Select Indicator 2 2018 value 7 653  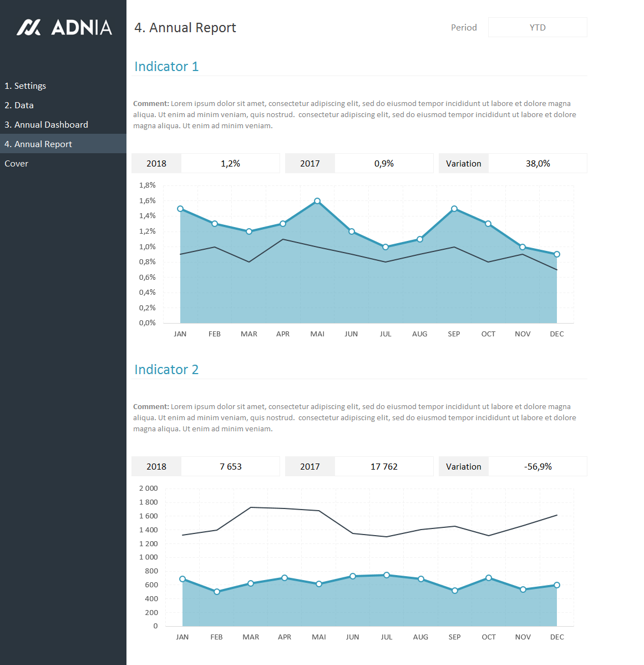[x=230, y=467]
